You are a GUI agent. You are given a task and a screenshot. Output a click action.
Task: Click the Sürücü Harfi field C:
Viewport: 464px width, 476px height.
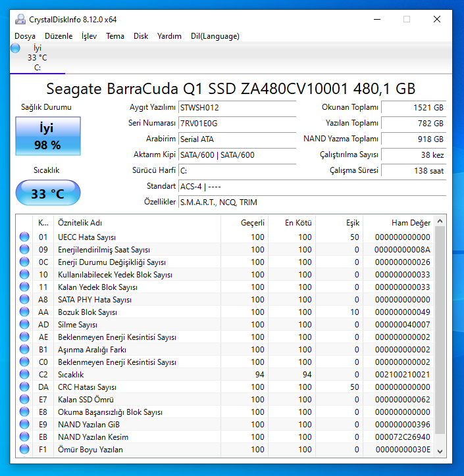pyautogui.click(x=238, y=171)
